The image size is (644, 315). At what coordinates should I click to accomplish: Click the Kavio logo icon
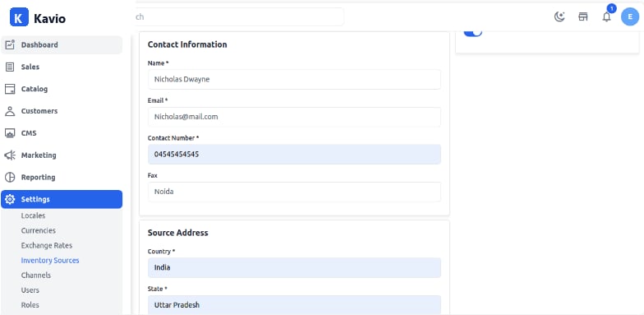pos(19,17)
